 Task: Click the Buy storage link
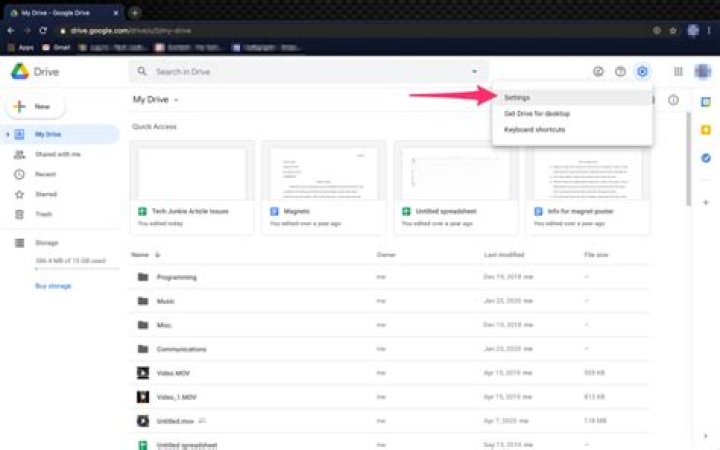pyautogui.click(x=53, y=286)
